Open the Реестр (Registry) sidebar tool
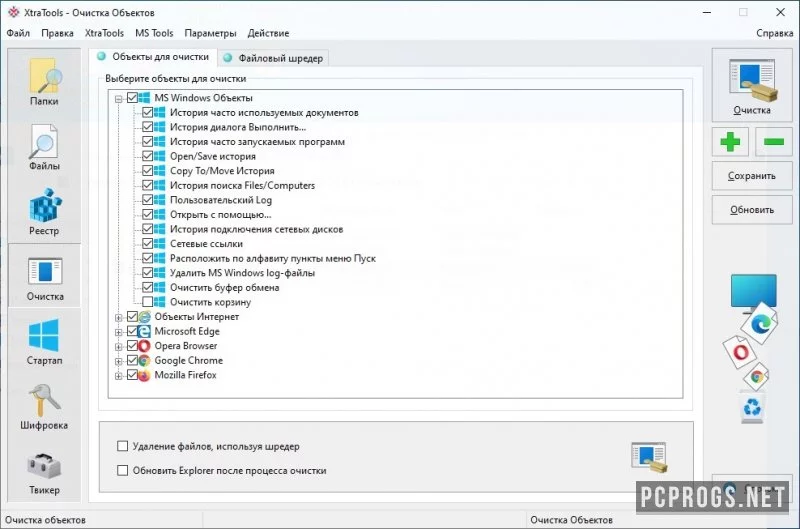The image size is (800, 529). click(x=44, y=212)
